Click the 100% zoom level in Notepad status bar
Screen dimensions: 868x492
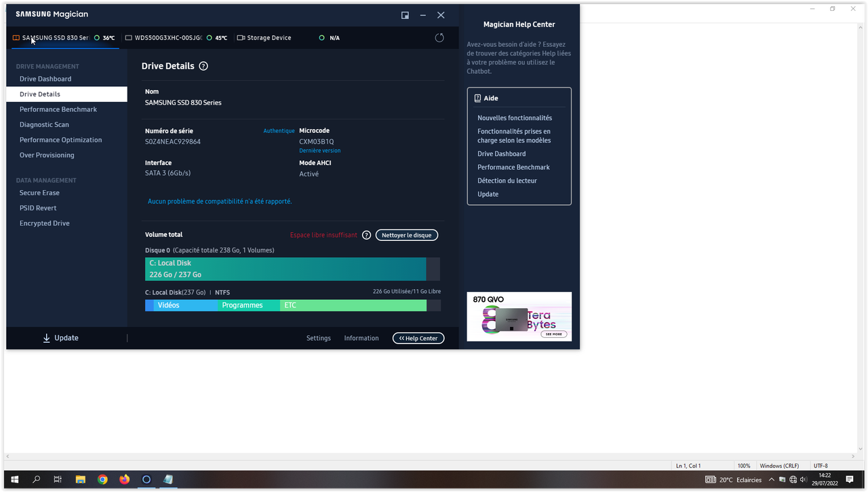coord(744,466)
